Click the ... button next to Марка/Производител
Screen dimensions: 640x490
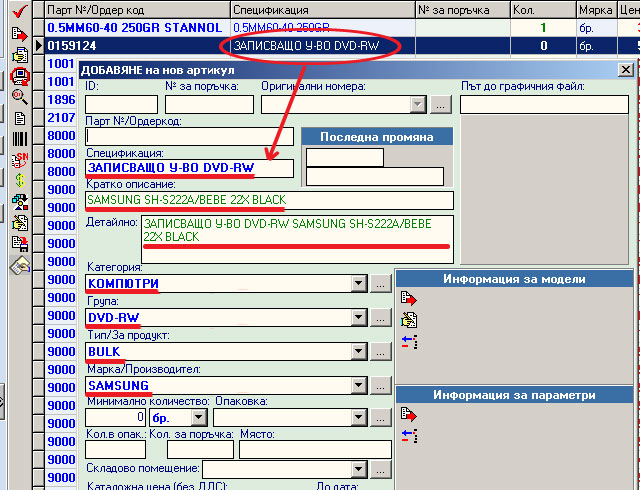click(x=380, y=385)
